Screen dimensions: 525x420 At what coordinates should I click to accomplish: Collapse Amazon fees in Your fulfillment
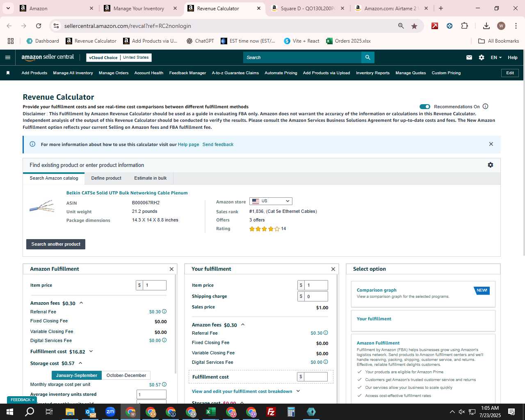click(x=243, y=325)
